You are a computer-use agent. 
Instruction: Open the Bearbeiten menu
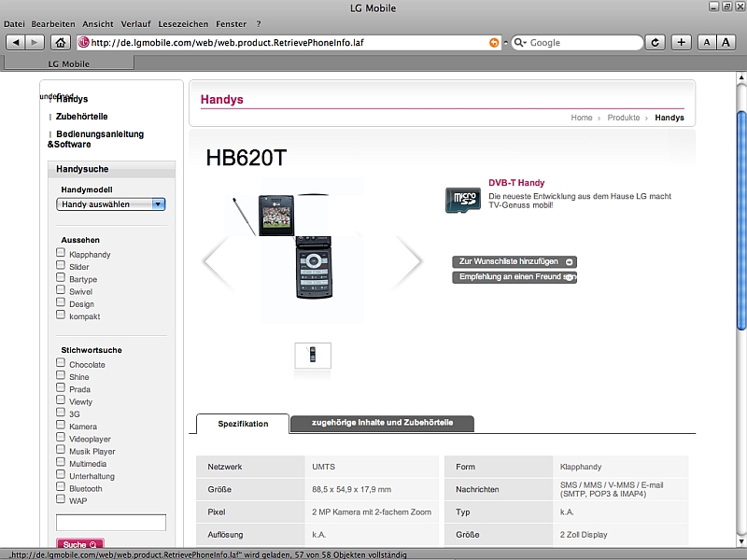[x=53, y=24]
